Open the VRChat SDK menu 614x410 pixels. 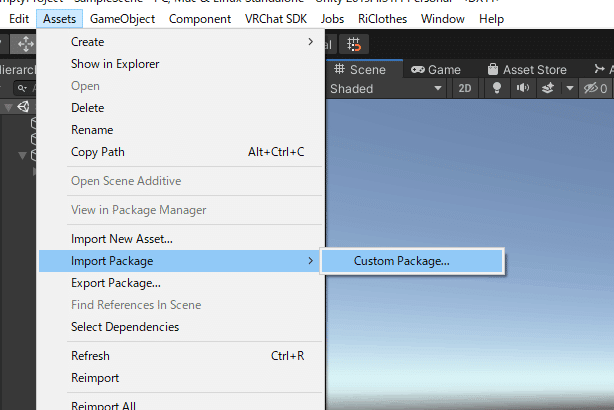[x=276, y=19]
